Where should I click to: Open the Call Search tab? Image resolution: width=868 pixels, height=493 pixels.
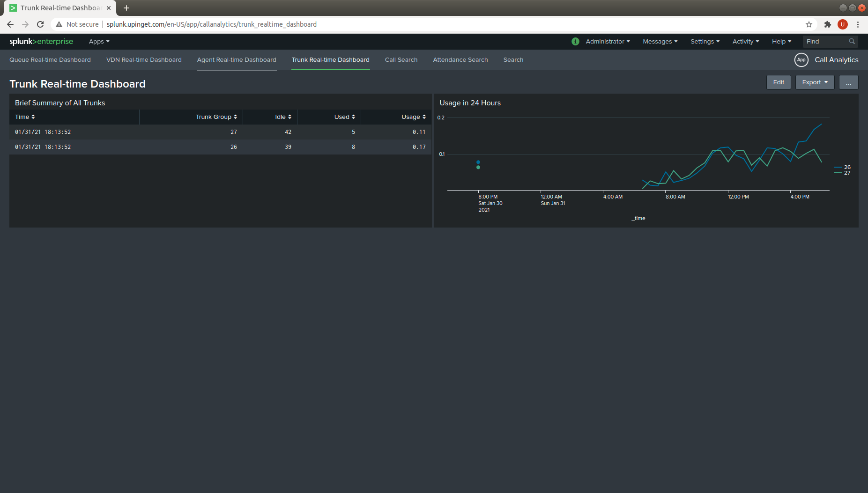tap(401, 60)
